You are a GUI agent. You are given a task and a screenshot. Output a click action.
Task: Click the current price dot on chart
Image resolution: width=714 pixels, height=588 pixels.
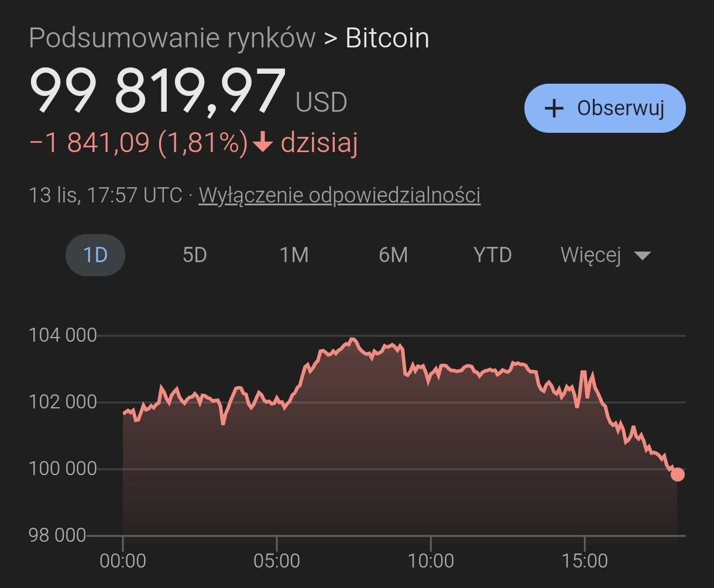click(x=677, y=474)
